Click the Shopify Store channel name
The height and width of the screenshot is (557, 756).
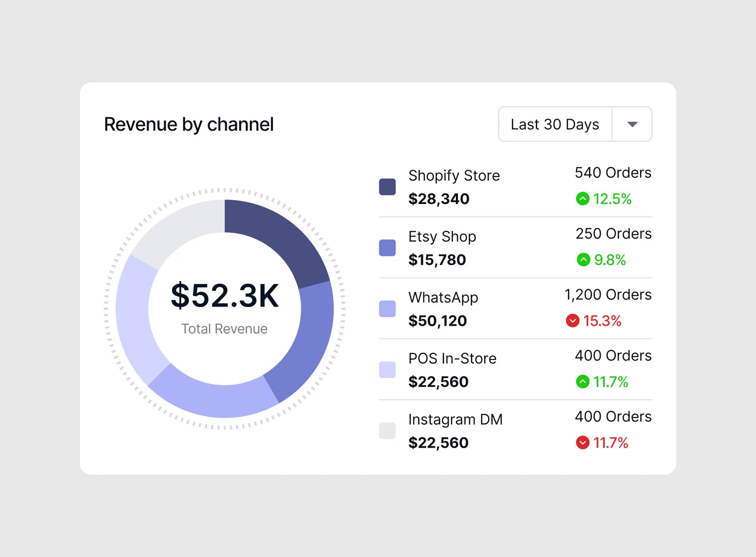pyautogui.click(x=454, y=175)
